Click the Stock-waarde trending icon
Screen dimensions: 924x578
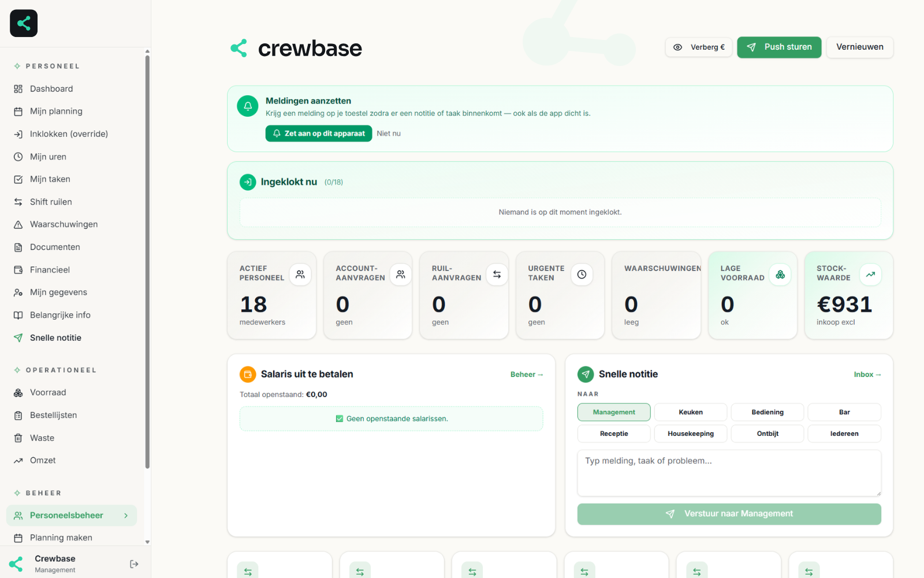click(870, 275)
